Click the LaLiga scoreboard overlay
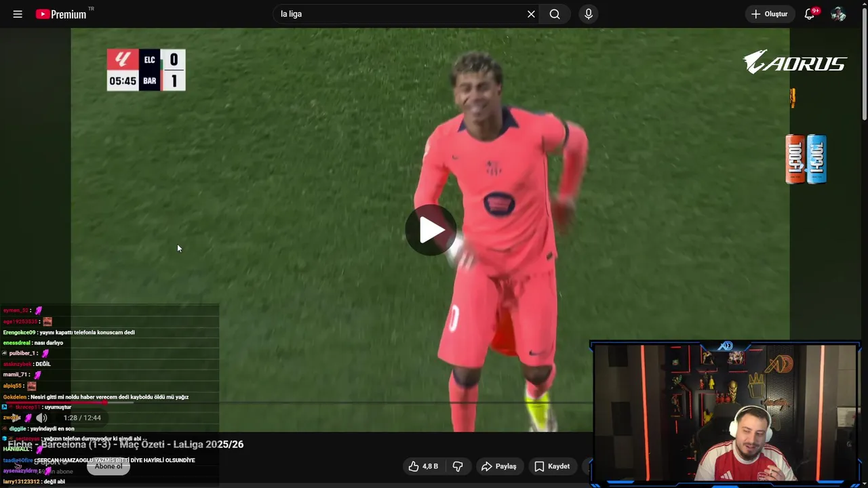This screenshot has height=488, width=868. (146, 70)
